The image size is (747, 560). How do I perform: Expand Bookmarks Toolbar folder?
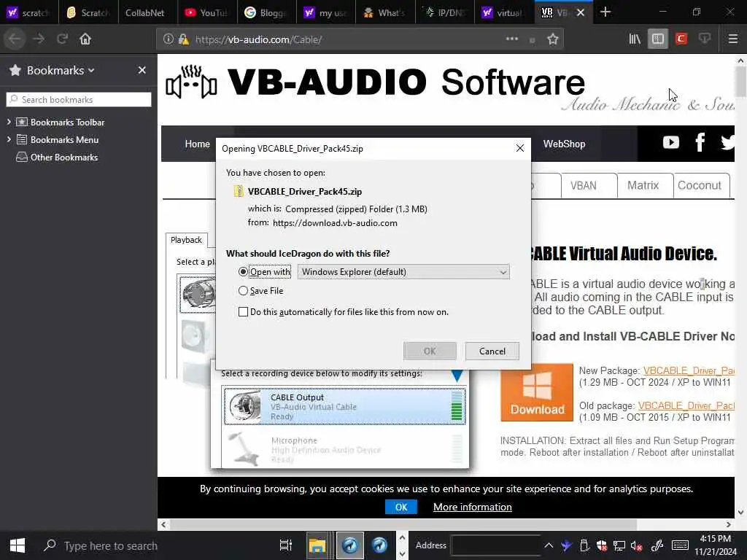click(9, 122)
